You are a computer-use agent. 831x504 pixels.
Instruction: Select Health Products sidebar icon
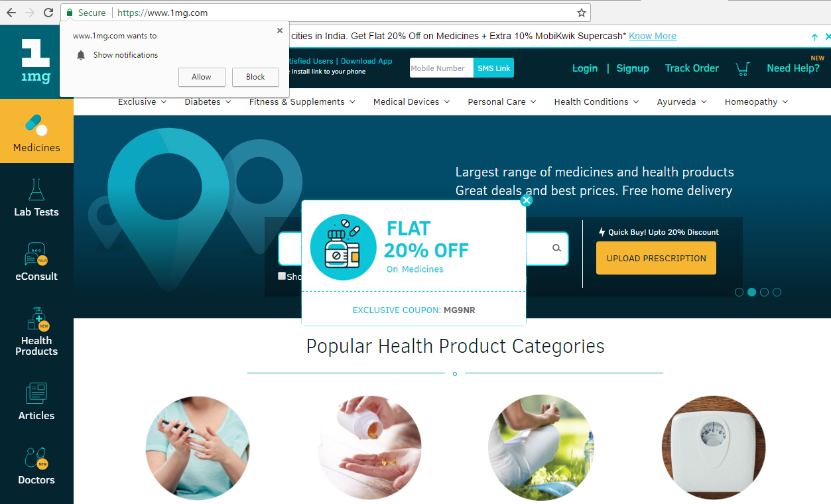tap(38, 319)
